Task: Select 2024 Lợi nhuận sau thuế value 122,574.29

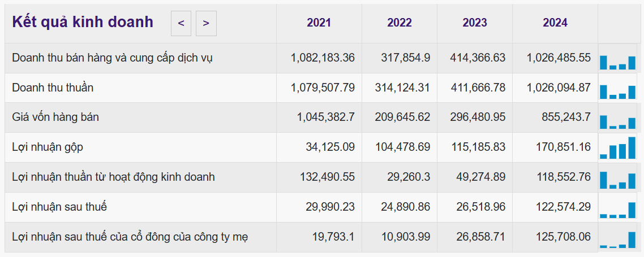Action: (559, 207)
